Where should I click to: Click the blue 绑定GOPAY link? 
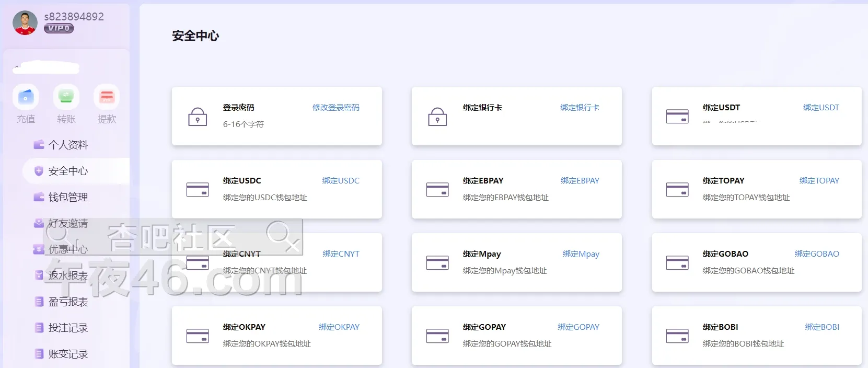[578, 327]
